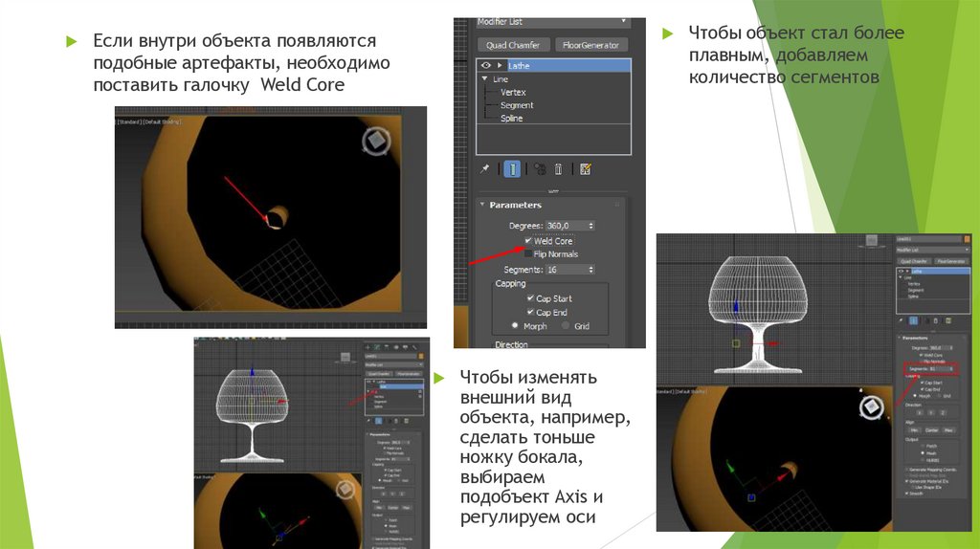Image resolution: width=980 pixels, height=549 pixels.
Task: Click Degrees spinner arrows in large panel
Action: [591, 226]
